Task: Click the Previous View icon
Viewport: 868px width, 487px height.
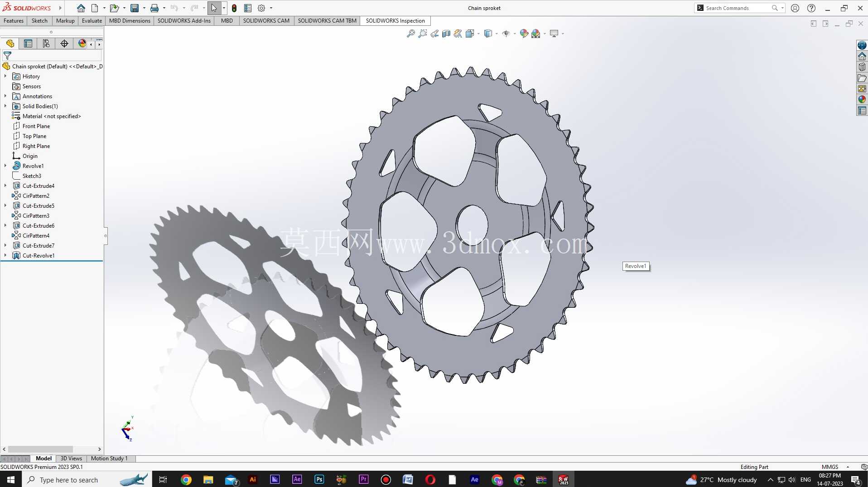Action: pyautogui.click(x=434, y=33)
